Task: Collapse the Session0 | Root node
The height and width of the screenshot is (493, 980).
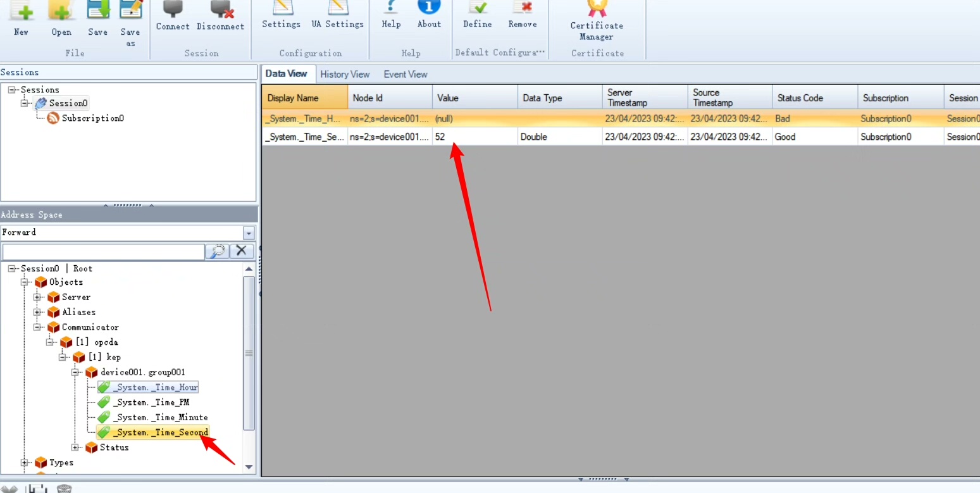Action: (x=12, y=268)
